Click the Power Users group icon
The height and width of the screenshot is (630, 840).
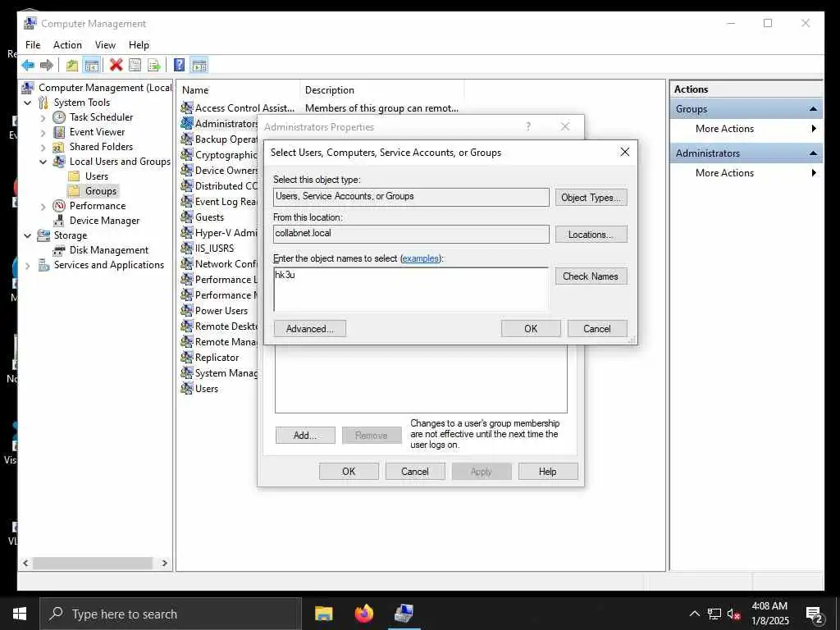(186, 311)
